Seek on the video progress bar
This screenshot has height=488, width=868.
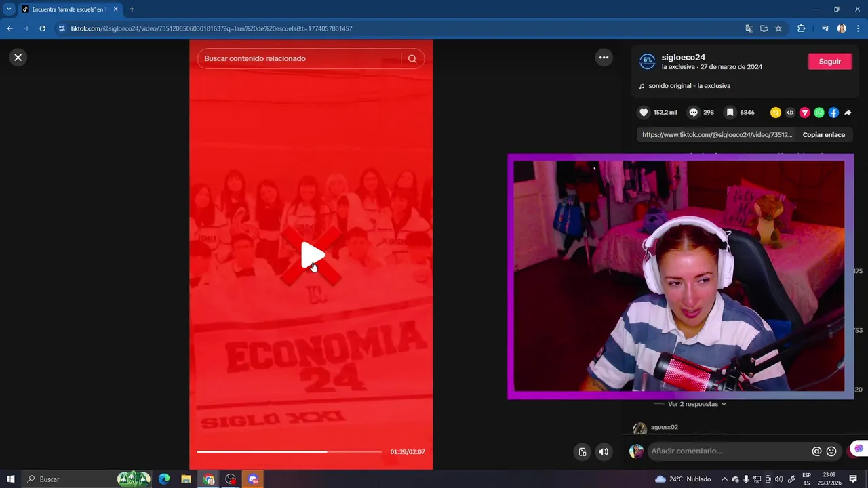tap(290, 451)
